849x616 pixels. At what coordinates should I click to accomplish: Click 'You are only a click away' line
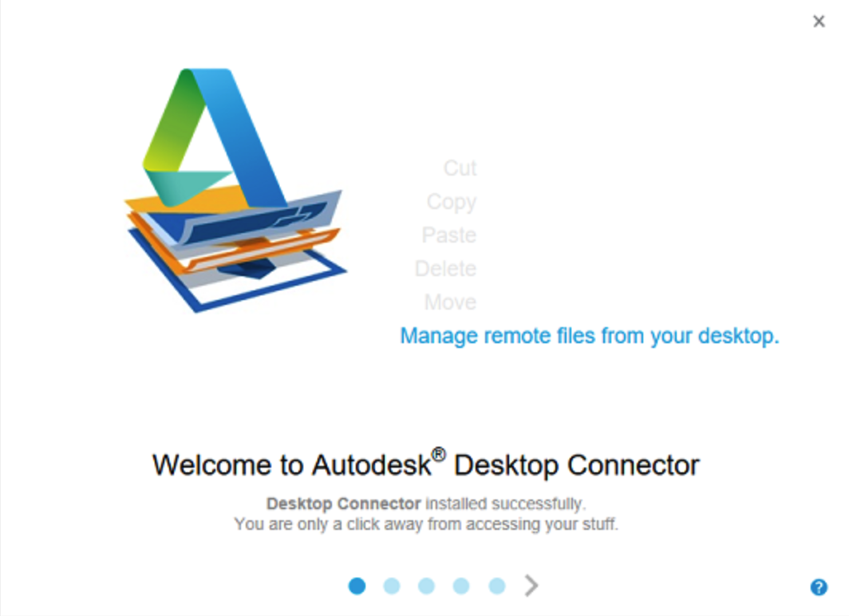point(426,524)
